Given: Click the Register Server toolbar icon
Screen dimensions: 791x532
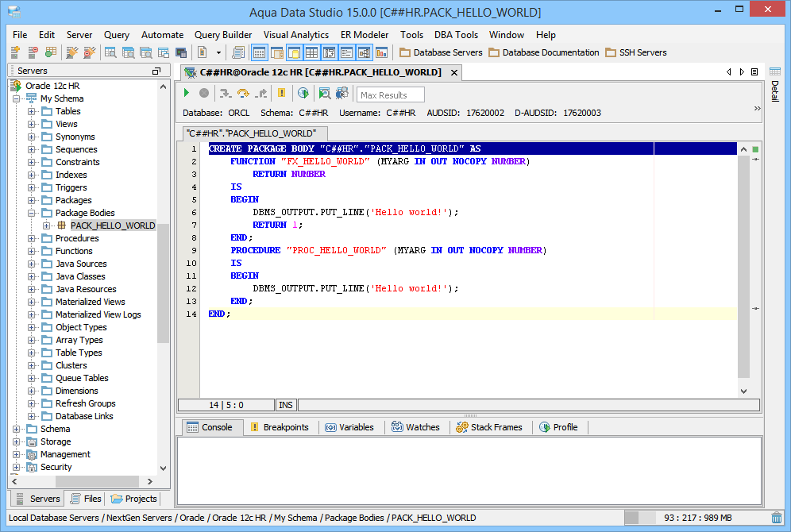Looking at the screenshot, I should [16, 52].
